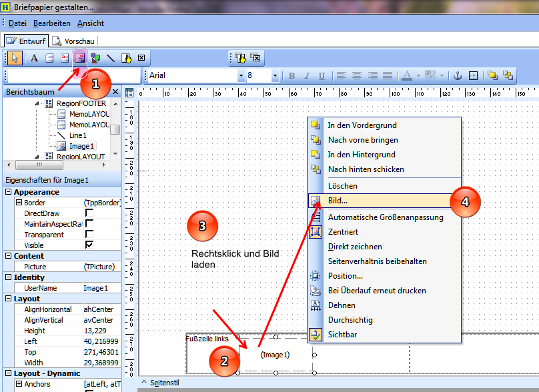Toggle the DirectDraw checkbox
539x392 pixels.
(x=89, y=213)
